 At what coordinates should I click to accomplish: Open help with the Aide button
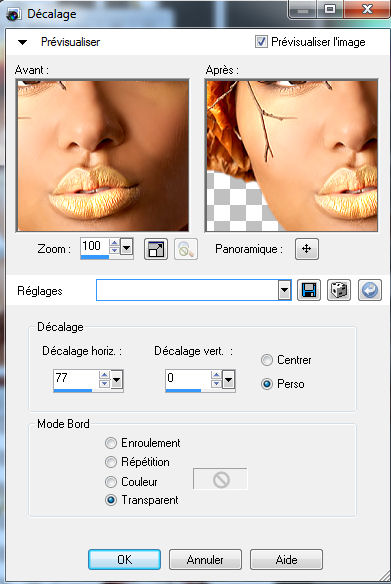286,559
